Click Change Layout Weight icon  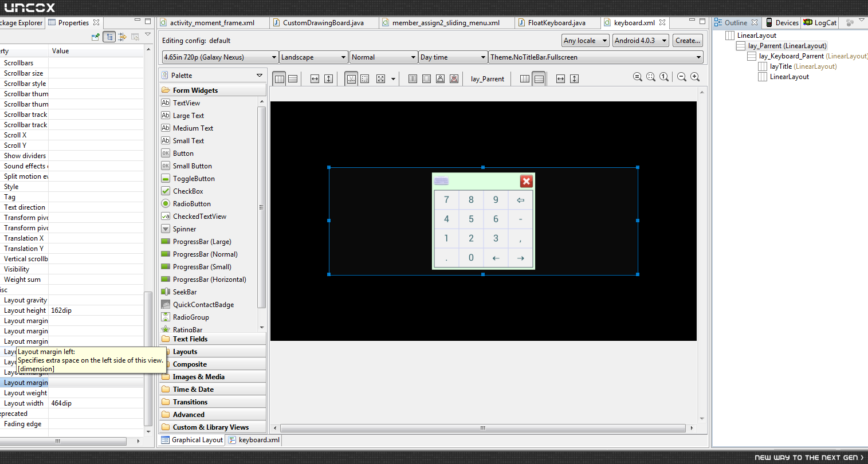(440, 79)
